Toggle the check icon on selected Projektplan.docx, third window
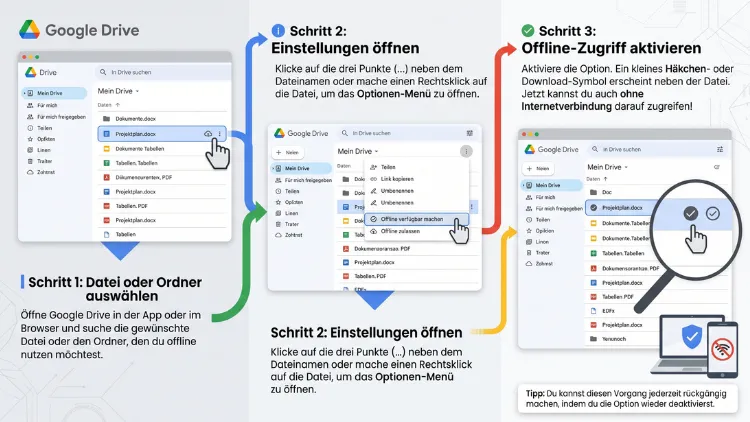 [x=594, y=208]
